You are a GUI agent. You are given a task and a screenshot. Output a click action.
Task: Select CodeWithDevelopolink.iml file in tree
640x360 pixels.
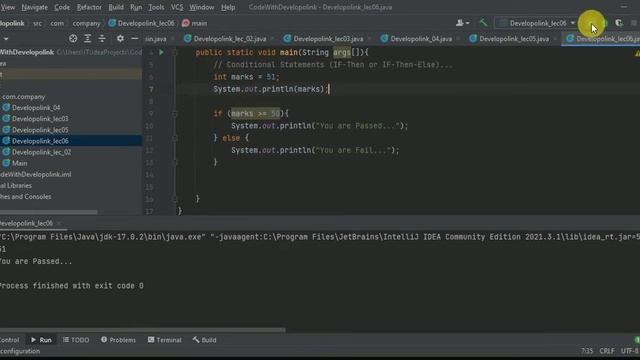point(36,174)
